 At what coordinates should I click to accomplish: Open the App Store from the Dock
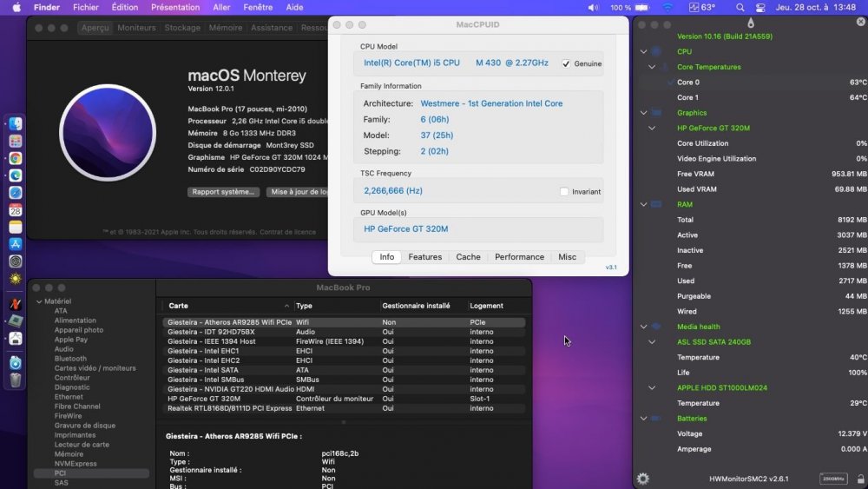tap(16, 244)
